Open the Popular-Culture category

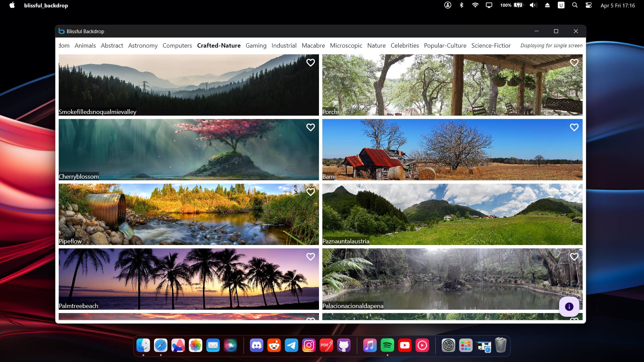pyautogui.click(x=445, y=46)
